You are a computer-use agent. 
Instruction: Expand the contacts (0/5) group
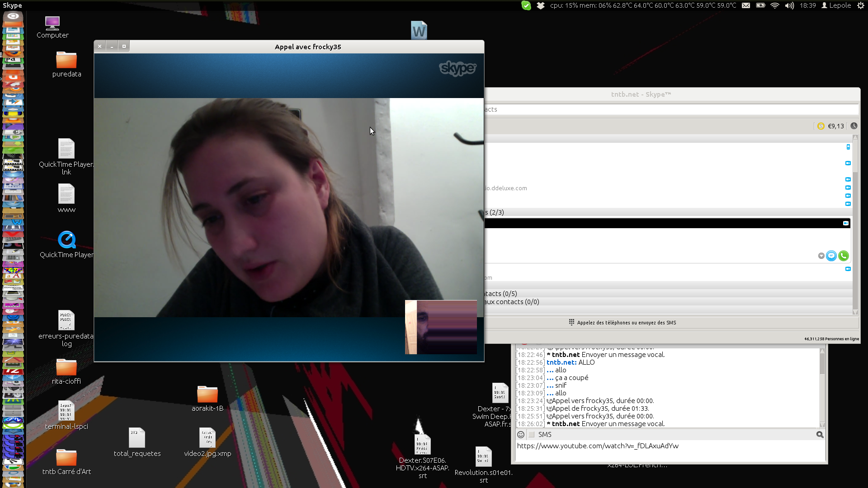(502, 294)
